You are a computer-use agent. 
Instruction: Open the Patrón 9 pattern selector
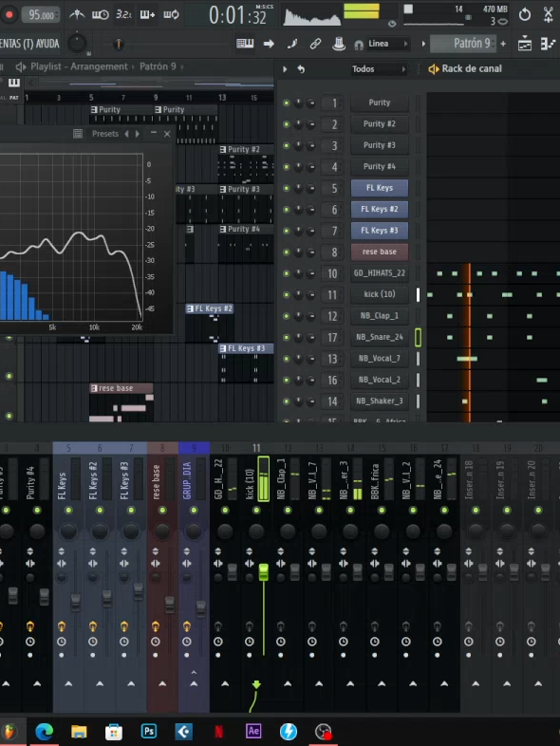click(x=463, y=44)
